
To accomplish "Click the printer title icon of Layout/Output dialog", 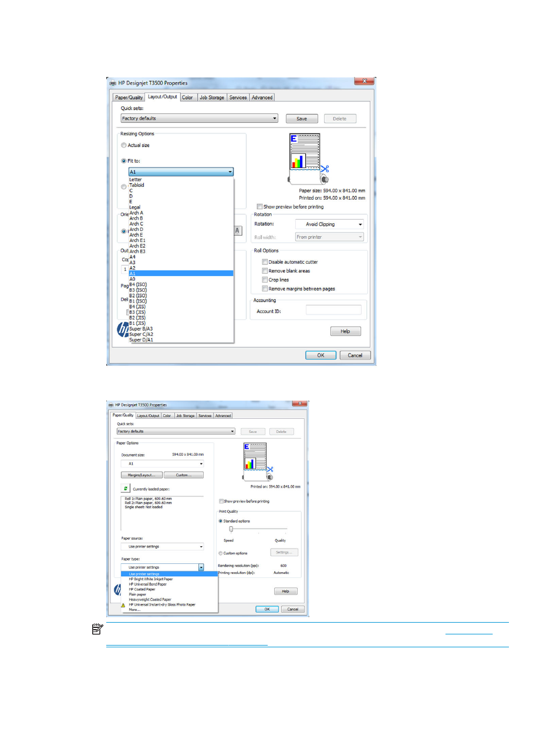I will [x=113, y=83].
